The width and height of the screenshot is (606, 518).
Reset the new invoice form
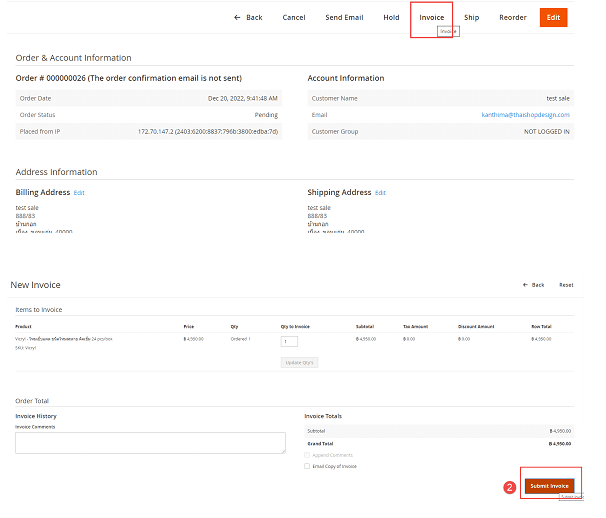point(566,285)
